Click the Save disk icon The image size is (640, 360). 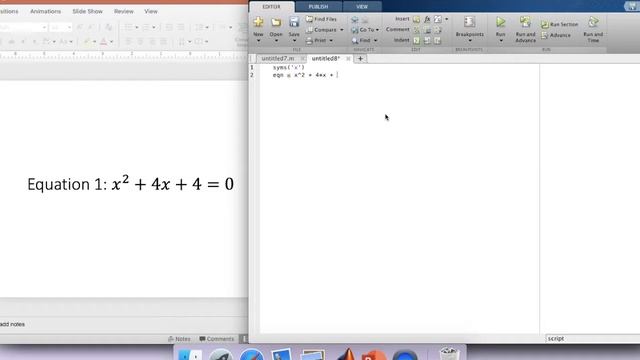tap(294, 22)
